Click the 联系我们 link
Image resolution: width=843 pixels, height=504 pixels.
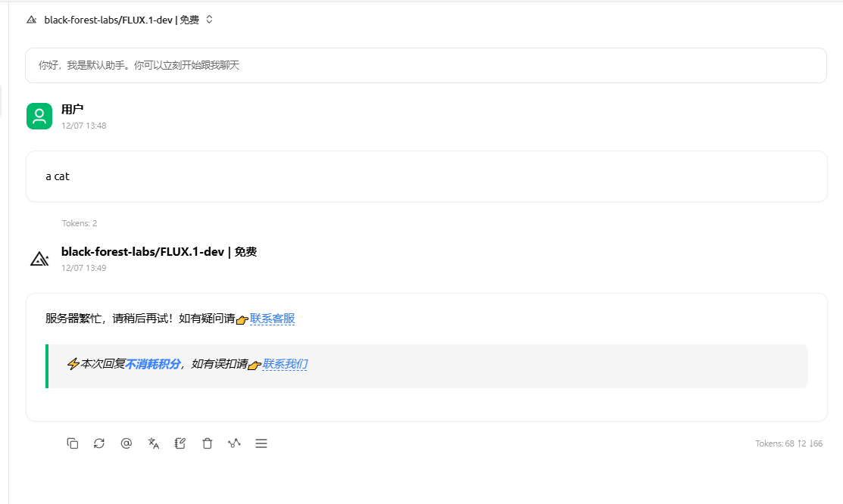(285, 364)
